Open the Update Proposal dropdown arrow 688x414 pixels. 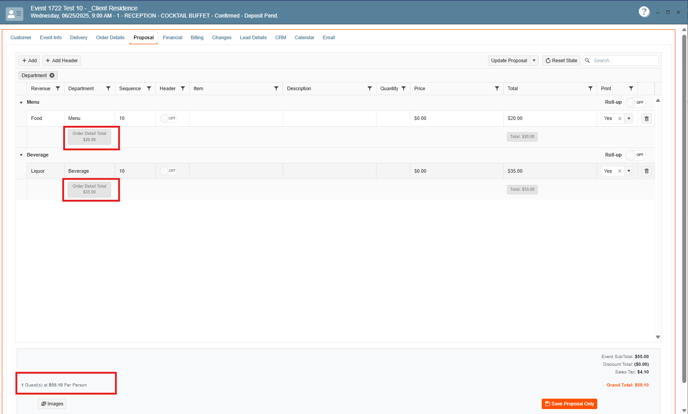(534, 60)
